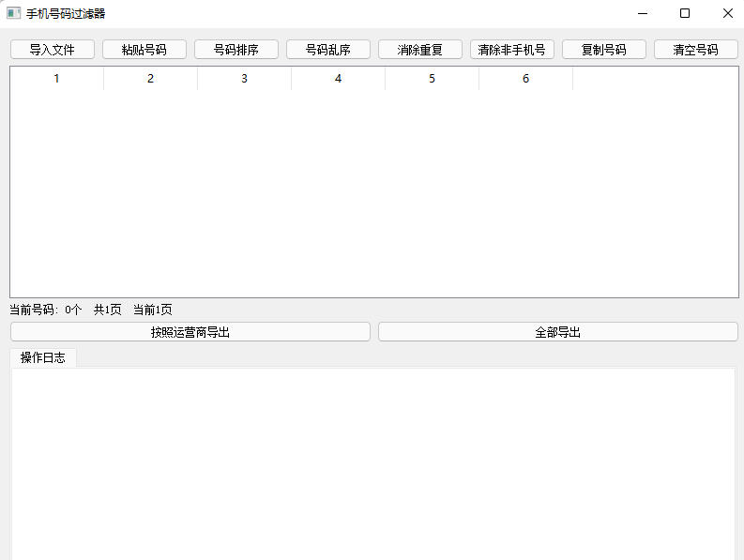Choose column header 4

pos(338,79)
